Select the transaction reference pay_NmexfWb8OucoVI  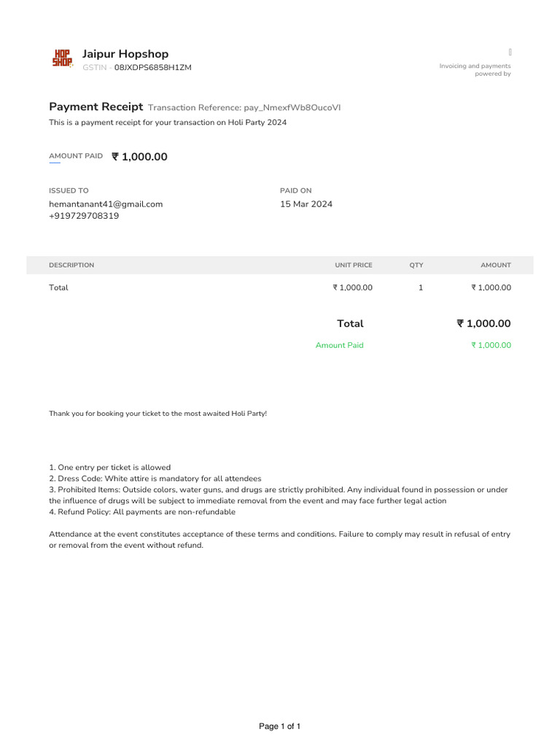(x=292, y=107)
